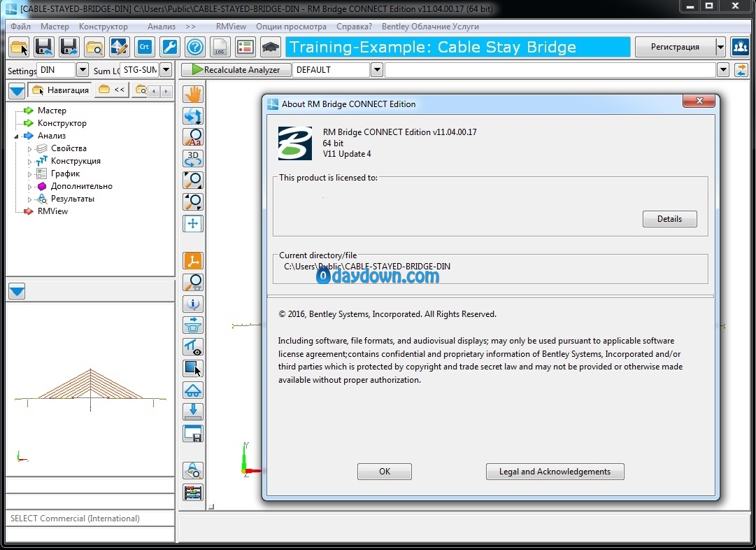Click the blue rotate arrows view tool
Image resolution: width=756 pixels, height=550 pixels.
point(193,115)
